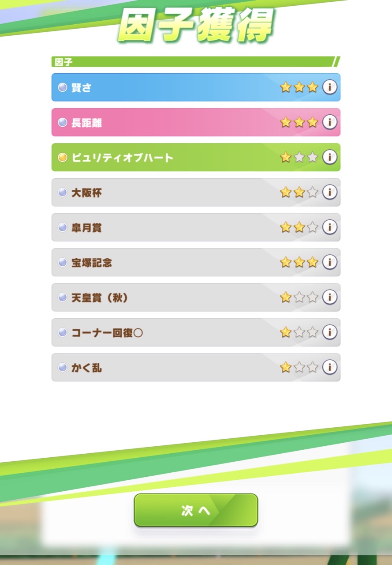Tap the 大阪杯 factor row label
This screenshot has width=392, height=565.
[86, 192]
